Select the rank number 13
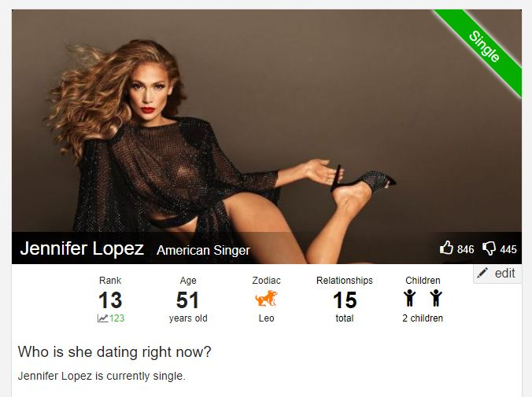 pos(110,300)
